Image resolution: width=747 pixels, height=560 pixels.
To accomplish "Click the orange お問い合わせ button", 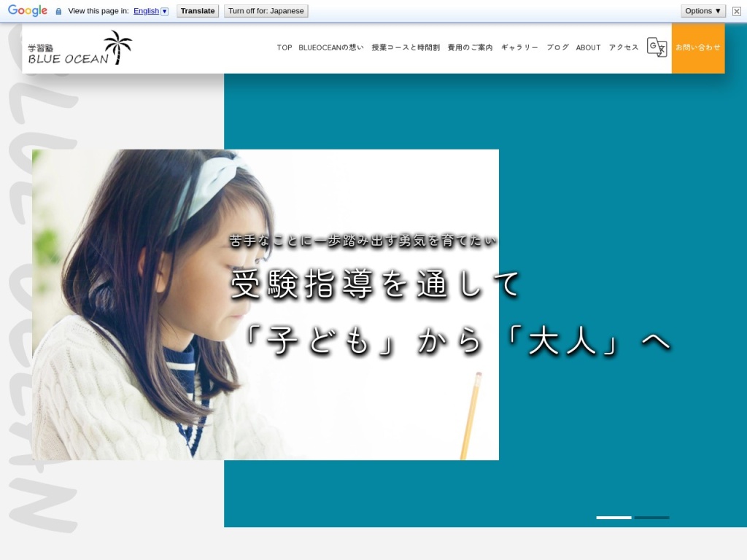I will 698,47.
